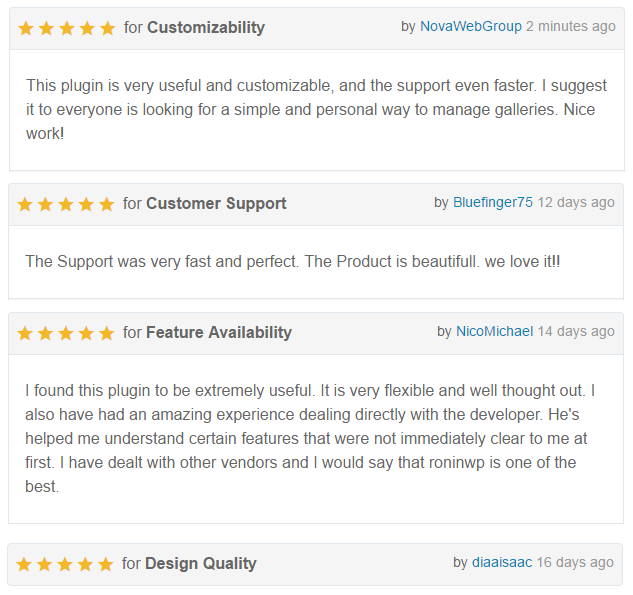Click the fifth star of the Feature Availability review
The height and width of the screenshot is (595, 633).
coord(106,333)
